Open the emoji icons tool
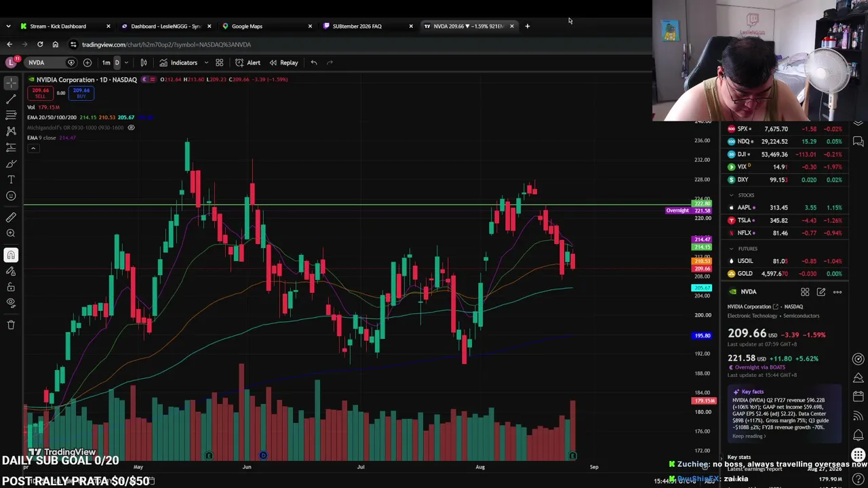 click(11, 196)
